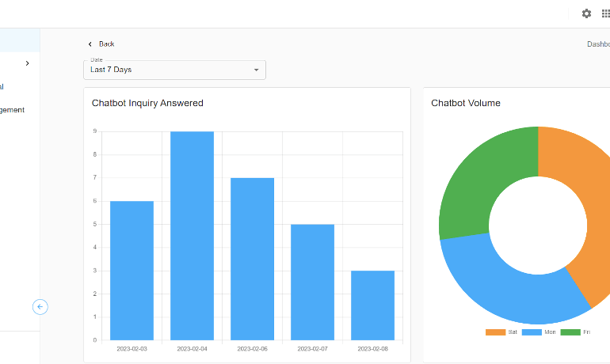Open the settings gear icon
The width and height of the screenshot is (610, 364).
click(x=586, y=13)
